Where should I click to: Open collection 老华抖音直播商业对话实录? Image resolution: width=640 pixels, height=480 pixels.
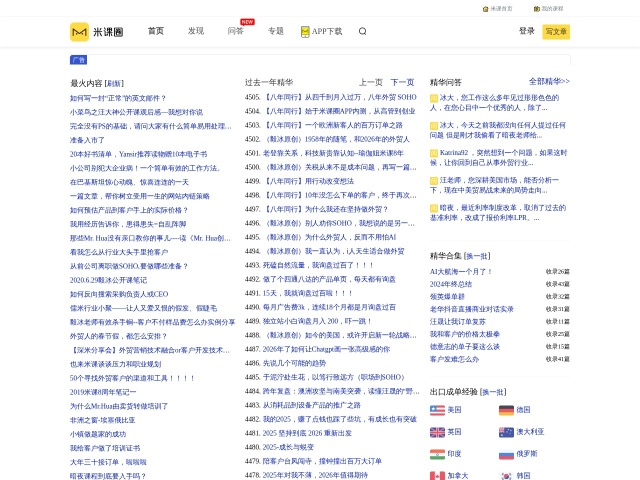(x=471, y=309)
